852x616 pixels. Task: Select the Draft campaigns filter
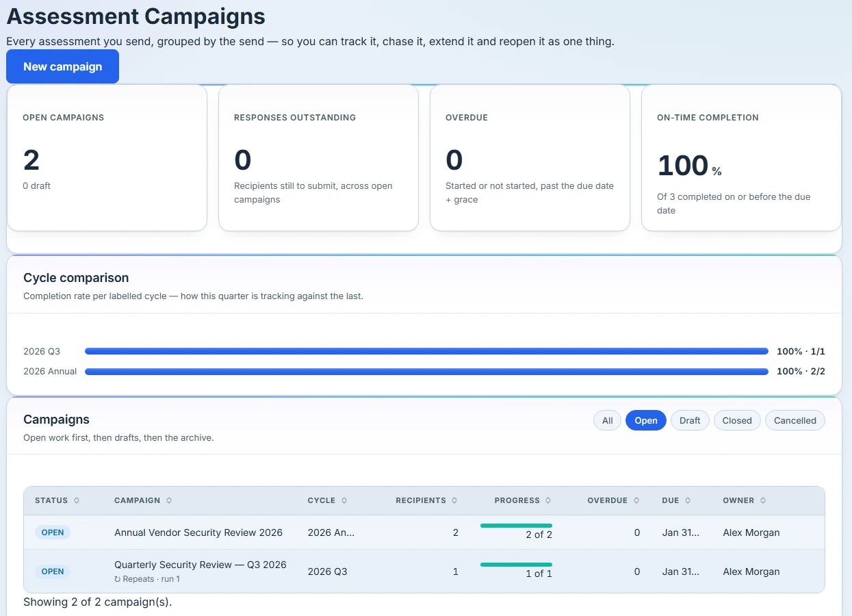[x=690, y=420]
